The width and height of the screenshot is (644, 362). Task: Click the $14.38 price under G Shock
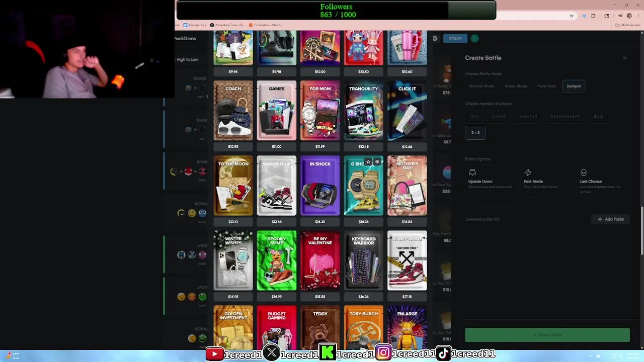[x=363, y=222]
